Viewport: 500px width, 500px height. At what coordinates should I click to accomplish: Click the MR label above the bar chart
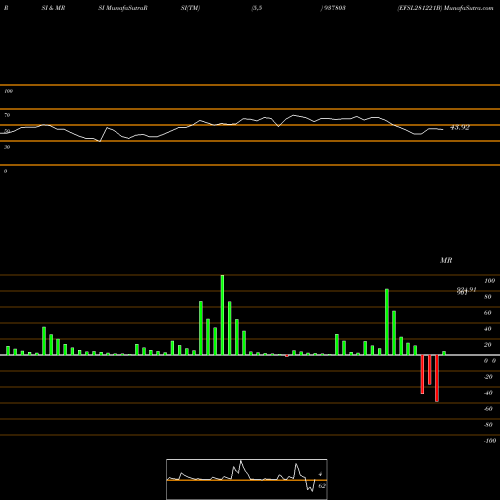(x=446, y=260)
